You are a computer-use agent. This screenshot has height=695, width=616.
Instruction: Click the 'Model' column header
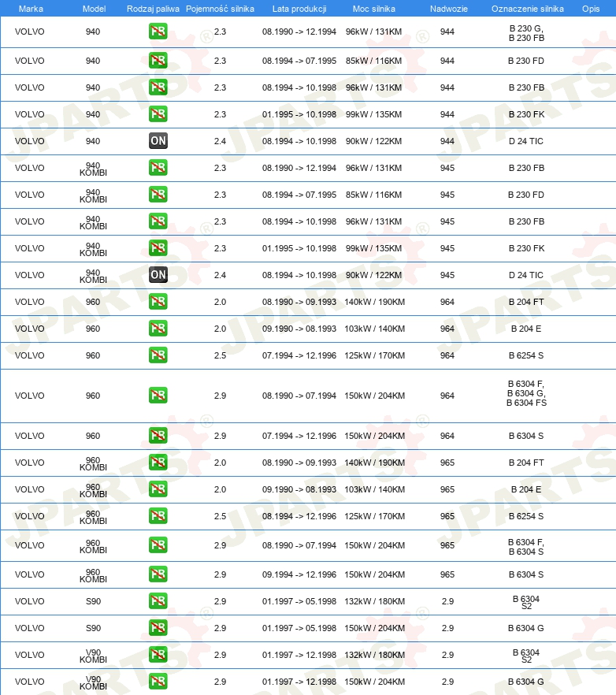(94, 9)
